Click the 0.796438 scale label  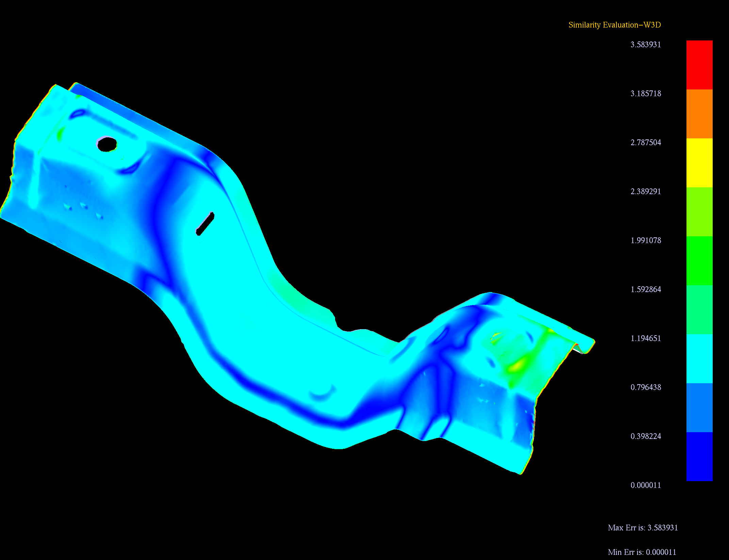pos(645,387)
